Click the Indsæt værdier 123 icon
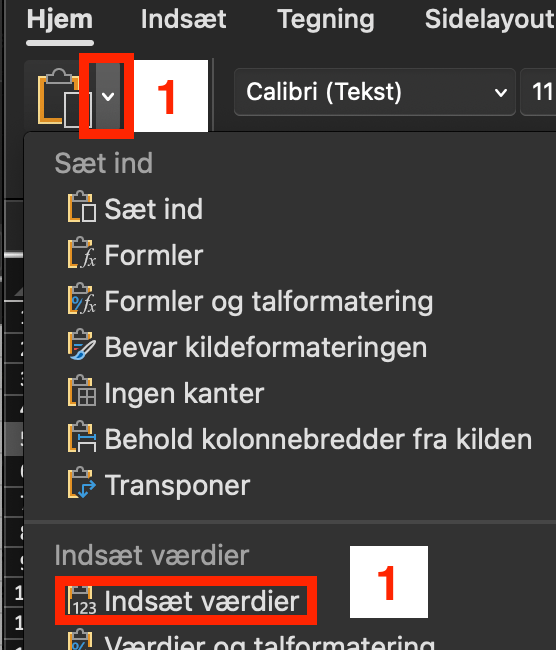556x650 pixels. (82, 601)
